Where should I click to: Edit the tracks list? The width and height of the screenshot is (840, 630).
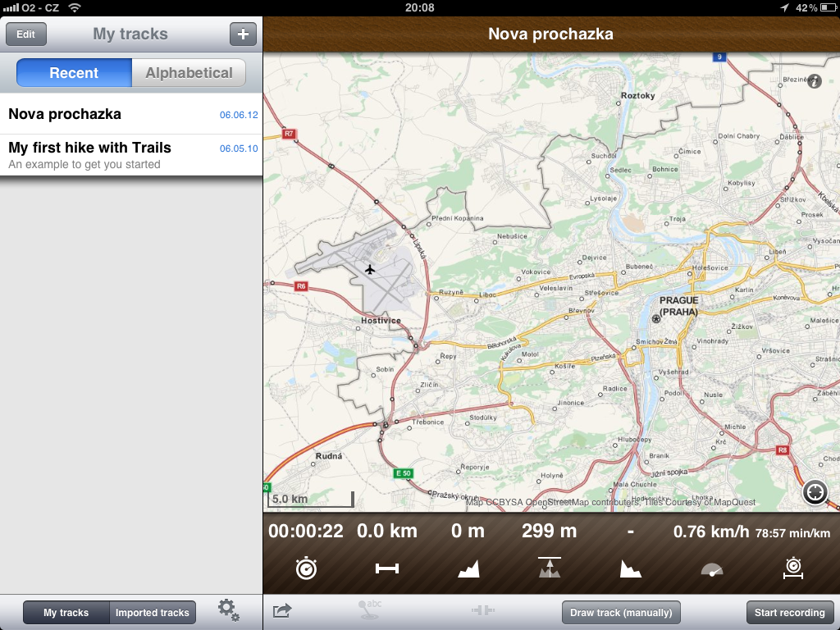pos(25,34)
